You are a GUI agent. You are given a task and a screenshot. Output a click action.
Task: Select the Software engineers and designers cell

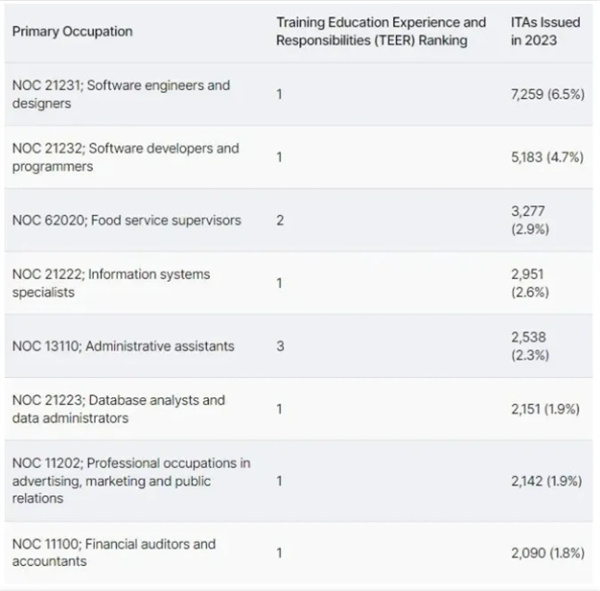(121, 94)
